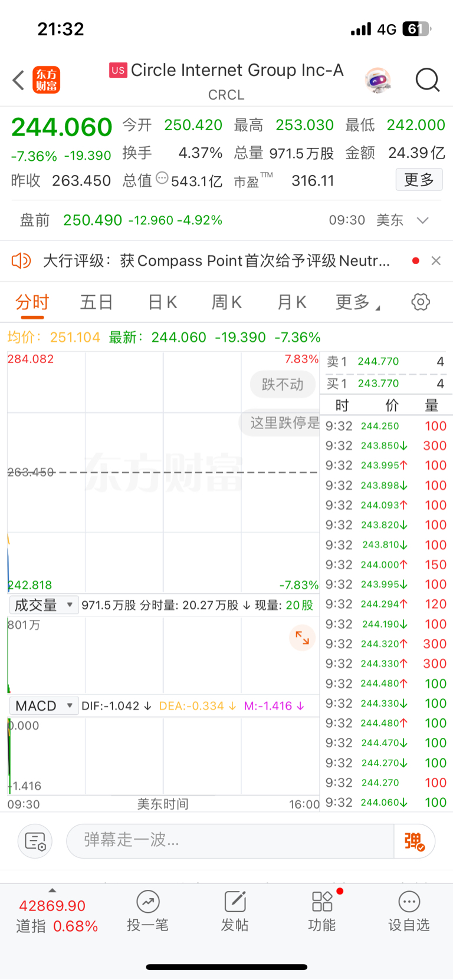Tap the 244.250 trade row
Image resolution: width=453 pixels, height=980 pixels.
pos(386,426)
